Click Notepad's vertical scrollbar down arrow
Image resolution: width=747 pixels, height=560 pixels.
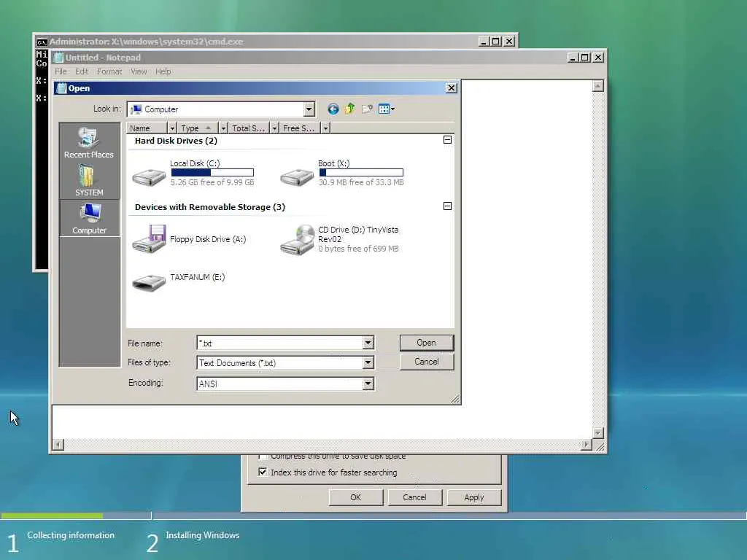click(x=598, y=433)
